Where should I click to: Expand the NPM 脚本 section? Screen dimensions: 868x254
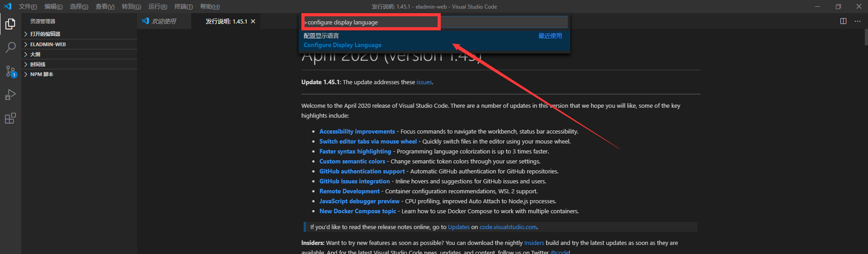tap(79, 74)
